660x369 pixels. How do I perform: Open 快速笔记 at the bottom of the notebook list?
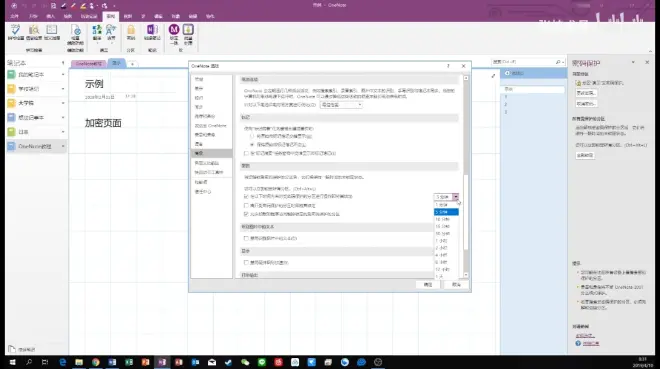click(x=22, y=350)
